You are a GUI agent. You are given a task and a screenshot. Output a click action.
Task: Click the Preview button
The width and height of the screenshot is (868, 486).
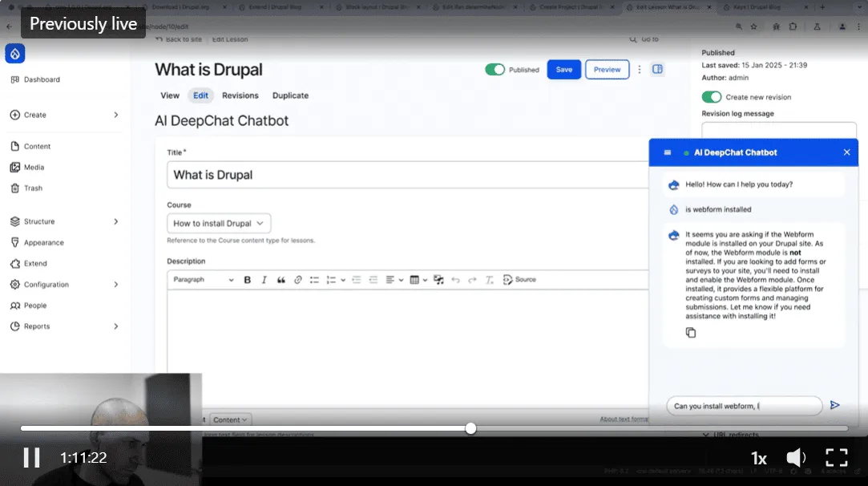[x=608, y=69]
